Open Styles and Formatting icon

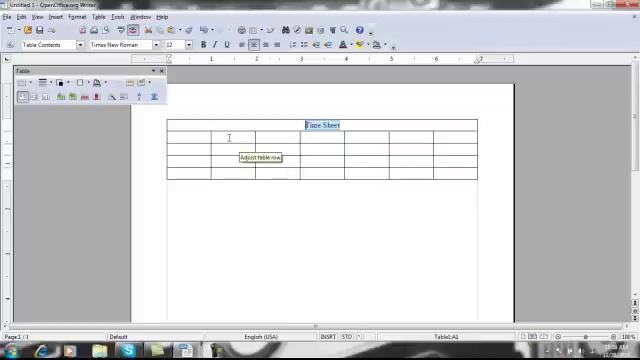11,45
